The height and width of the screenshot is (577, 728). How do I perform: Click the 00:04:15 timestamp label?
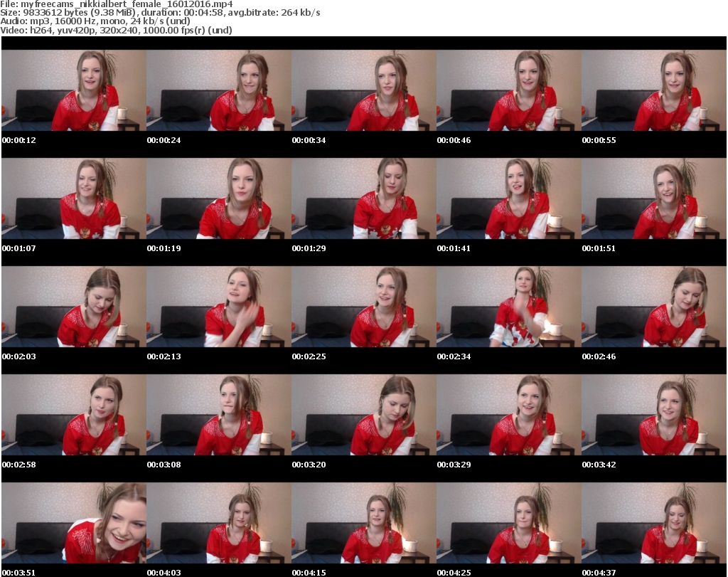point(309,573)
